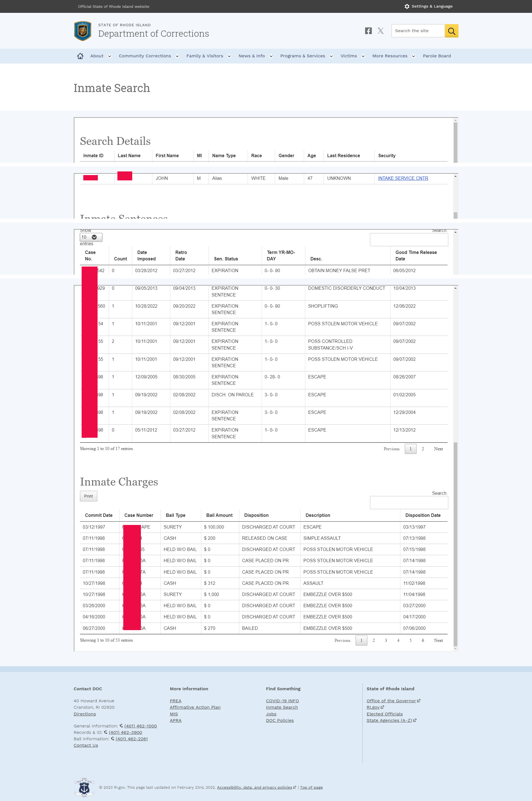Open Settings & Language gear icon
532x801 pixels.
(x=407, y=6)
